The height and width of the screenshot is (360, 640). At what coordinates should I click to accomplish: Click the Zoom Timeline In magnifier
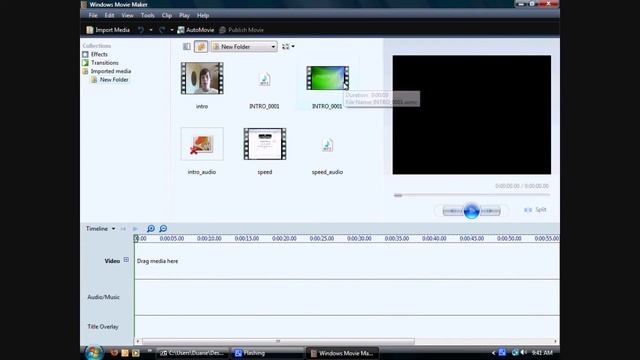[x=151, y=229]
